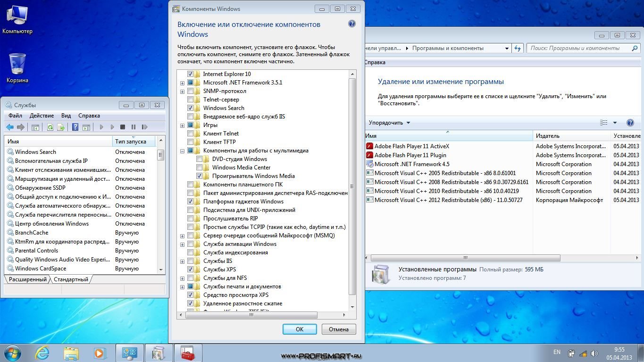Uncheck Internet Explorer 10 component
The height and width of the screenshot is (362, 644).
coord(191,74)
